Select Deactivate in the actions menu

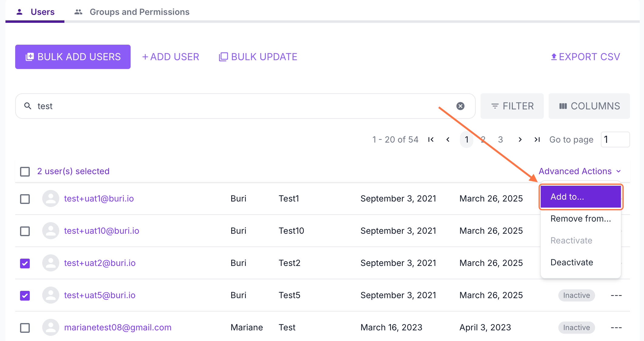click(571, 262)
